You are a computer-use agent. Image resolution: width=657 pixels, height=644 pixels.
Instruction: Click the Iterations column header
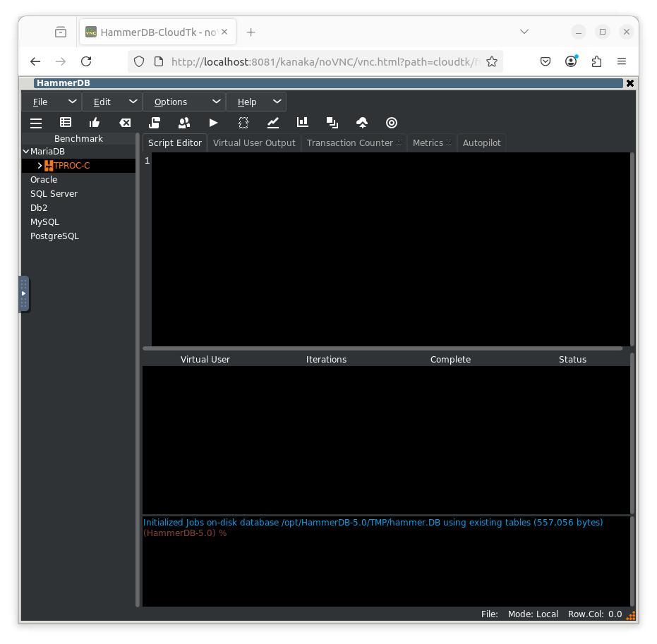[326, 360]
